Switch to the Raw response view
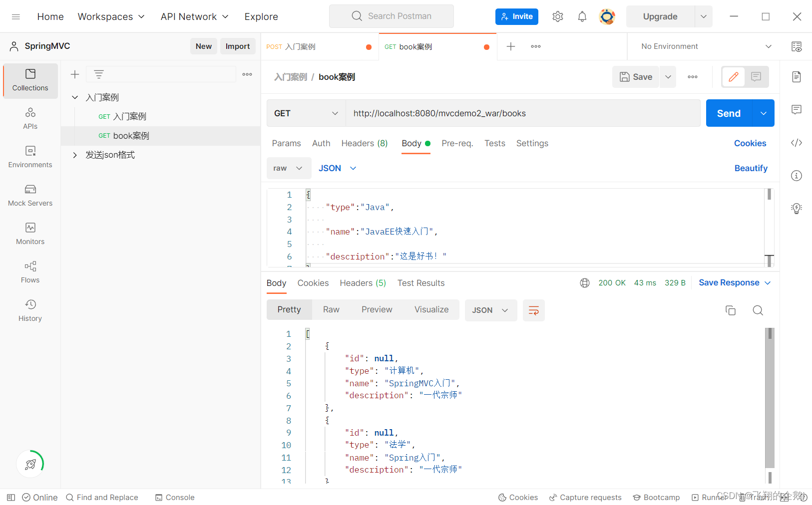 tap(331, 310)
